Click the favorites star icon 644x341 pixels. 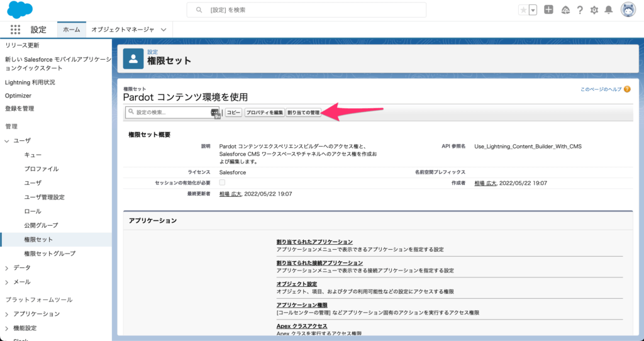pyautogui.click(x=523, y=10)
